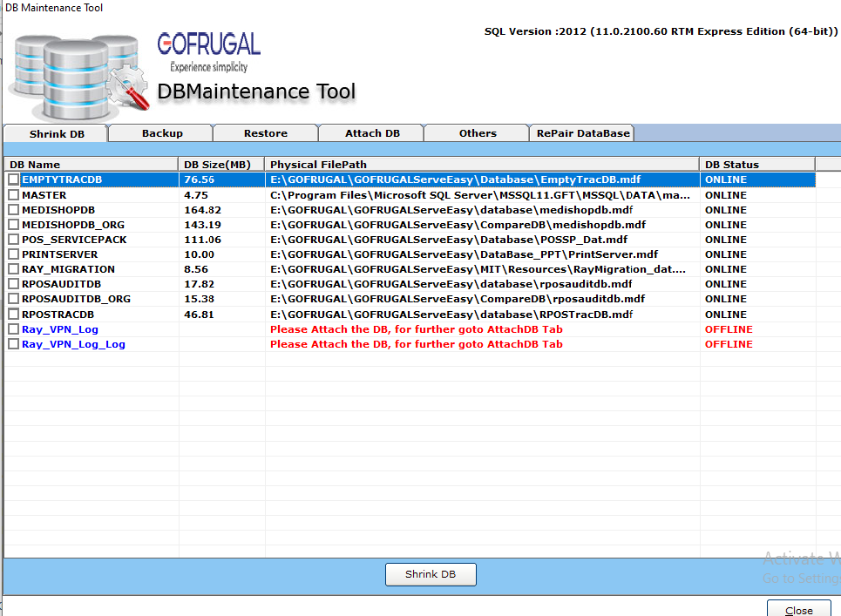The width and height of the screenshot is (841, 616).
Task: Open the Others tab
Action: [478, 133]
